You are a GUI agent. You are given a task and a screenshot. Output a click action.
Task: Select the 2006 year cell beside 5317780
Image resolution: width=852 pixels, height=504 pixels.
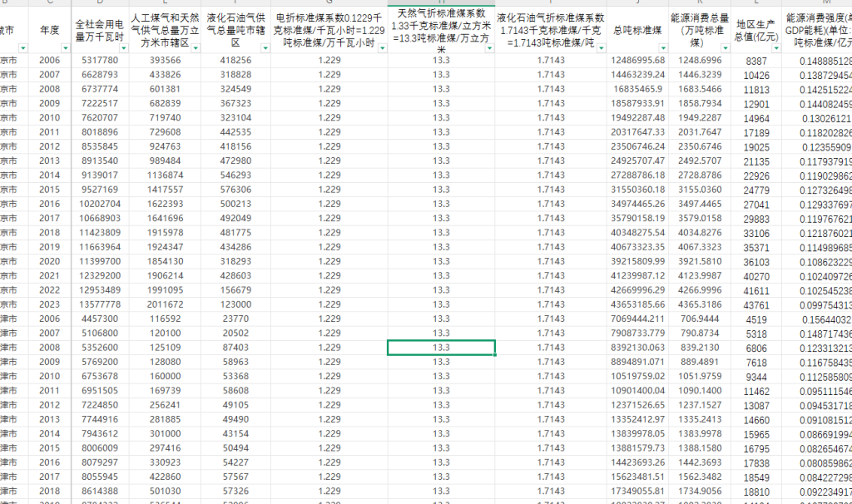click(49, 60)
